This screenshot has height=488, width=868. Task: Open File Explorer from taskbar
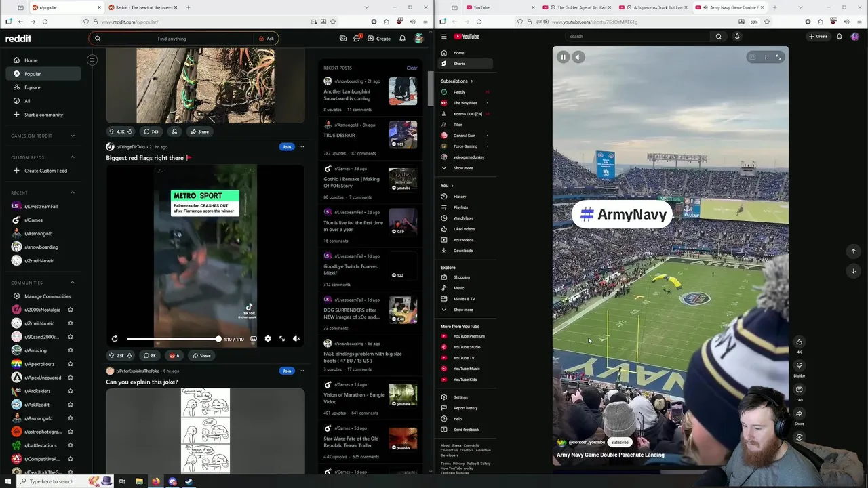[138, 481]
